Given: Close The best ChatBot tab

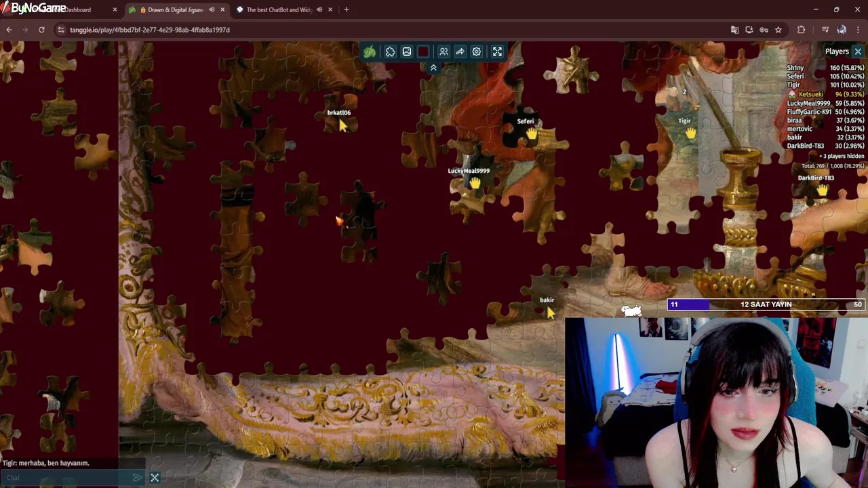Looking at the screenshot, I should click(x=330, y=9).
